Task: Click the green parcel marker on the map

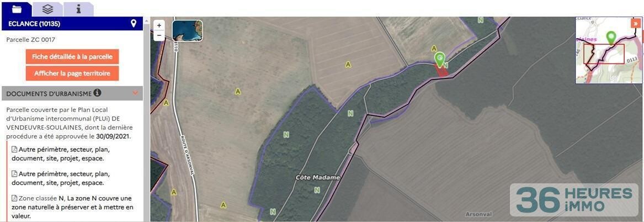Action: click(x=439, y=60)
